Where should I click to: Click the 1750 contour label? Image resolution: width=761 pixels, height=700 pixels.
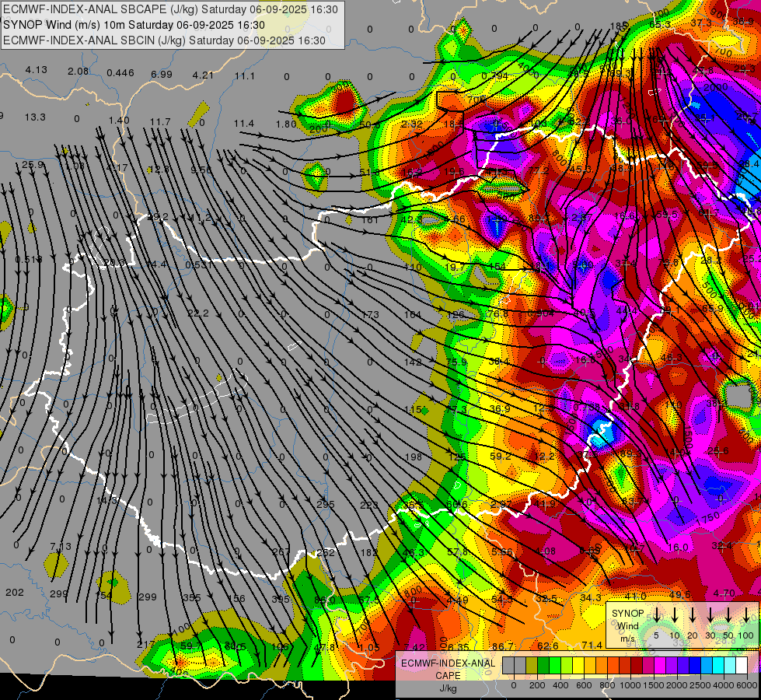[x=707, y=519]
